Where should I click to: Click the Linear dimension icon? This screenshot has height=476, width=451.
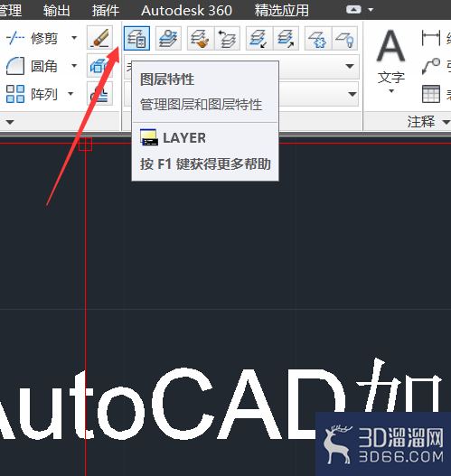click(431, 38)
